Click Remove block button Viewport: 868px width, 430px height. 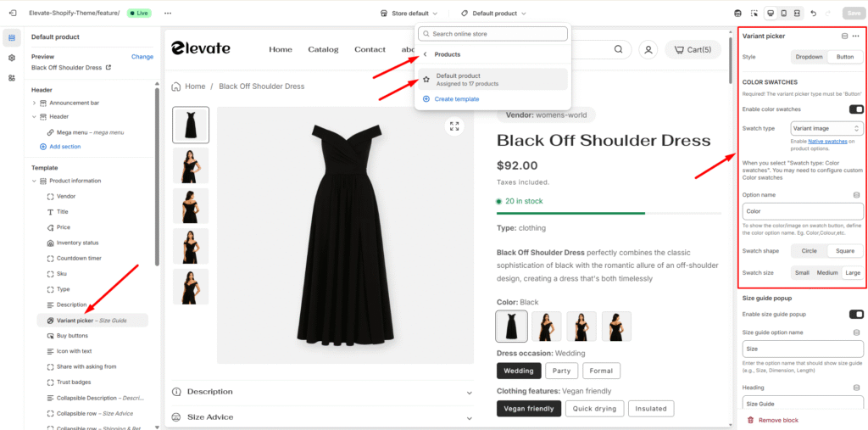773,421
